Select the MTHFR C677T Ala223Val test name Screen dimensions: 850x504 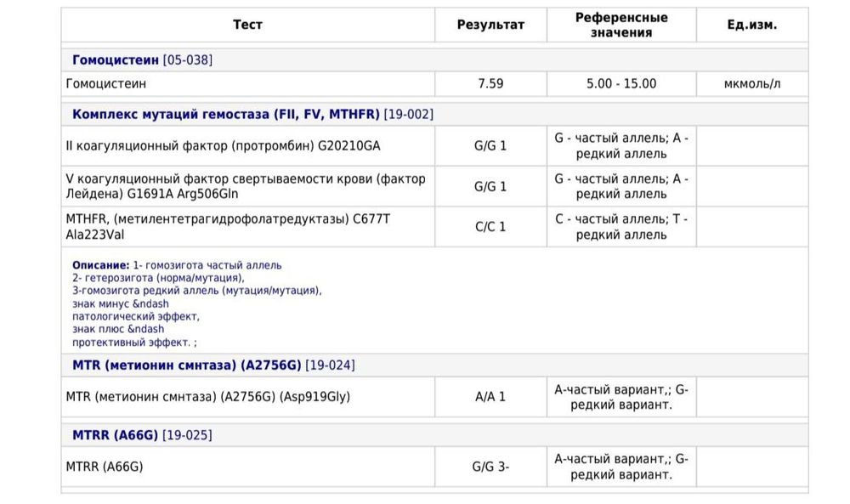228,227
